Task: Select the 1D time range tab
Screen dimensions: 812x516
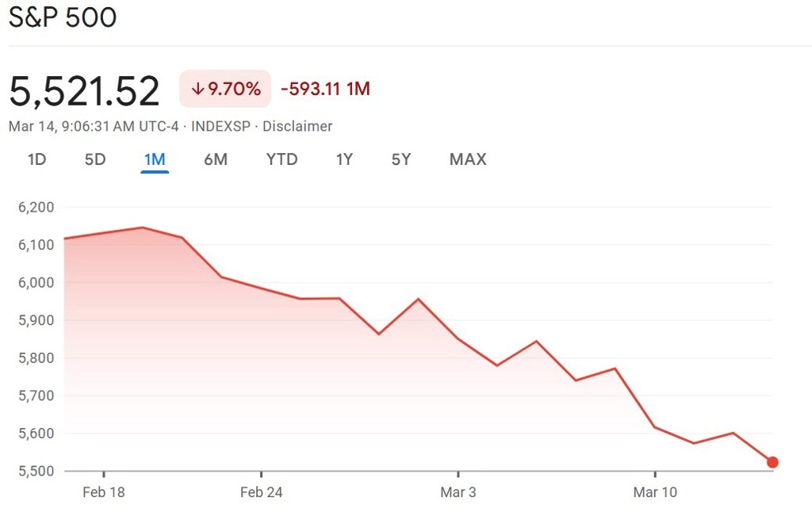Action: (36, 159)
